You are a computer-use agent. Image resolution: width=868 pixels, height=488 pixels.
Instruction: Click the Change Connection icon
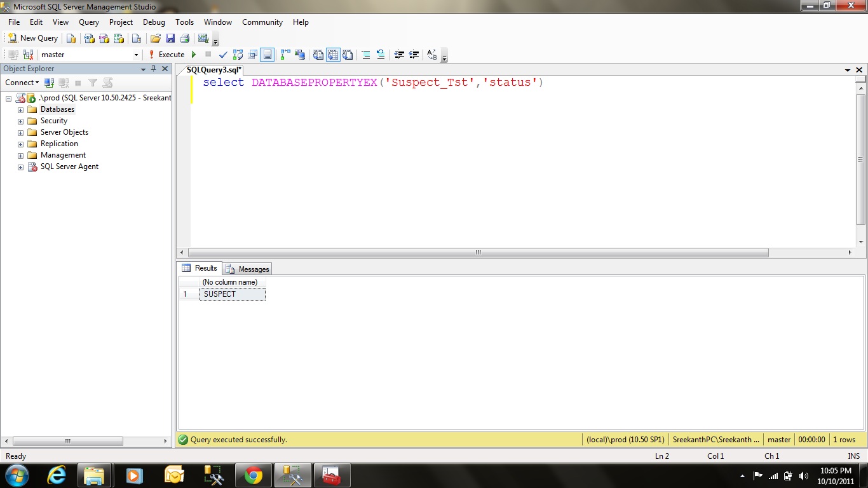27,55
